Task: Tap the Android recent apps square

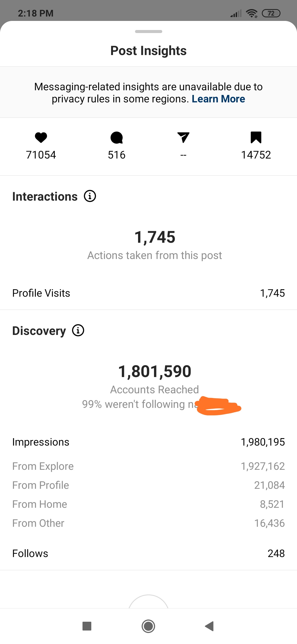Action: [87, 626]
